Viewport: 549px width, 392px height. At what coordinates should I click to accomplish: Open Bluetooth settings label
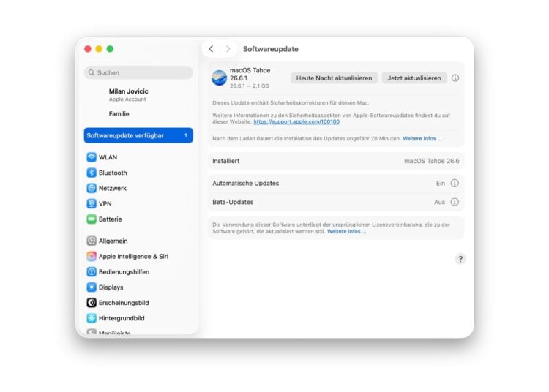coord(113,173)
